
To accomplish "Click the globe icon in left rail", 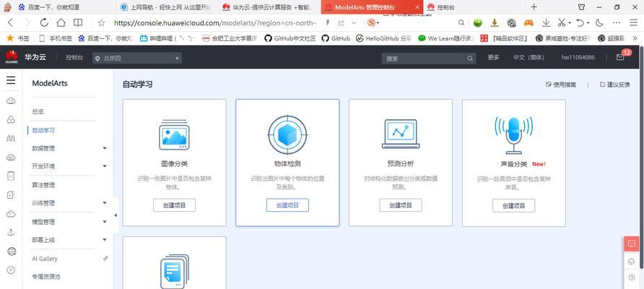I will pyautogui.click(x=11, y=251).
